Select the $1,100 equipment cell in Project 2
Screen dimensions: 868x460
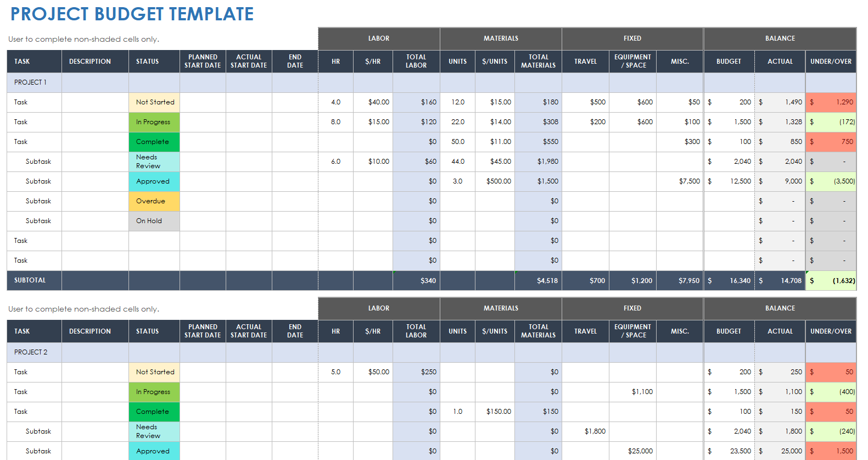pyautogui.click(x=632, y=392)
